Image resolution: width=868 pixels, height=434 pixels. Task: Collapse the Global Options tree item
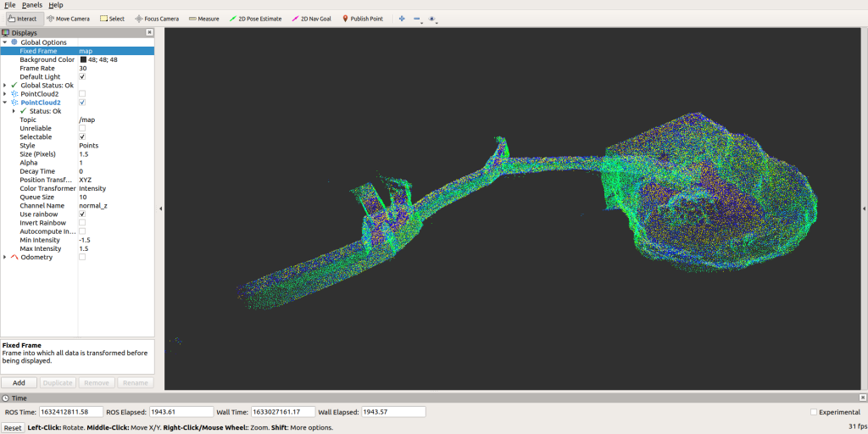click(x=5, y=42)
